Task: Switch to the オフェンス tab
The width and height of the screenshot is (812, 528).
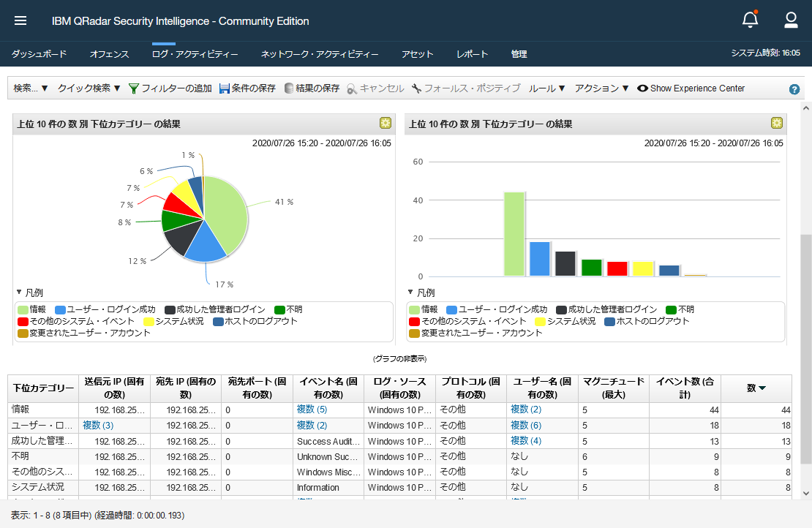Action: coord(109,54)
